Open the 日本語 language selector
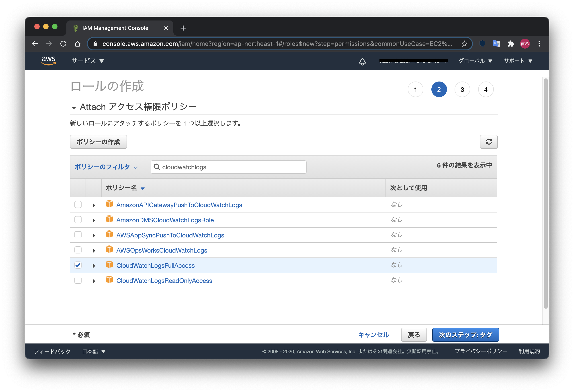 click(94, 351)
